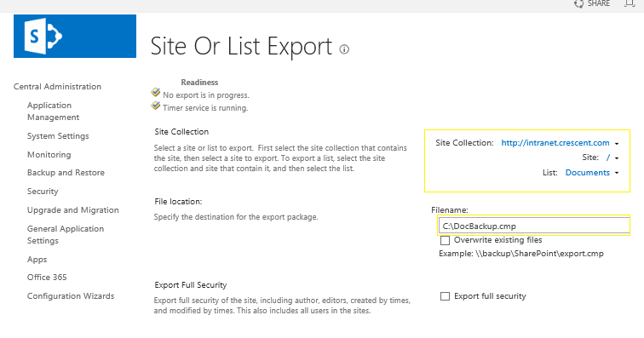Click the site path slash link
The image size is (644, 338).
click(x=608, y=158)
